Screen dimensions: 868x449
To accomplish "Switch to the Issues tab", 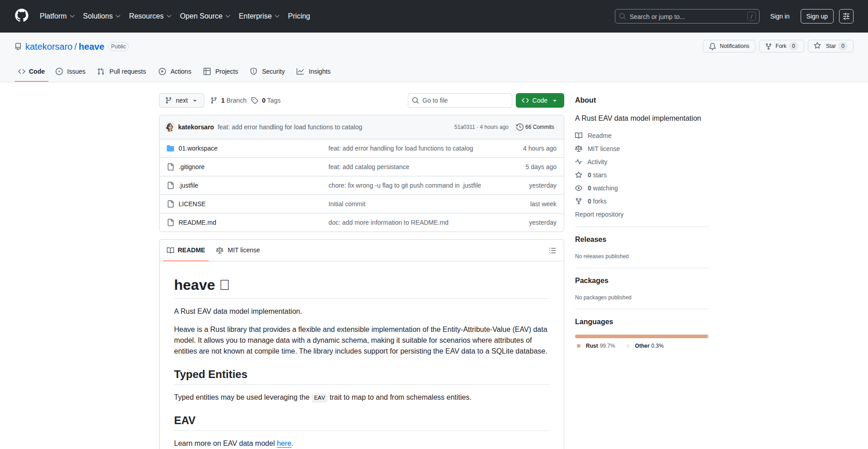I will click(x=71, y=71).
